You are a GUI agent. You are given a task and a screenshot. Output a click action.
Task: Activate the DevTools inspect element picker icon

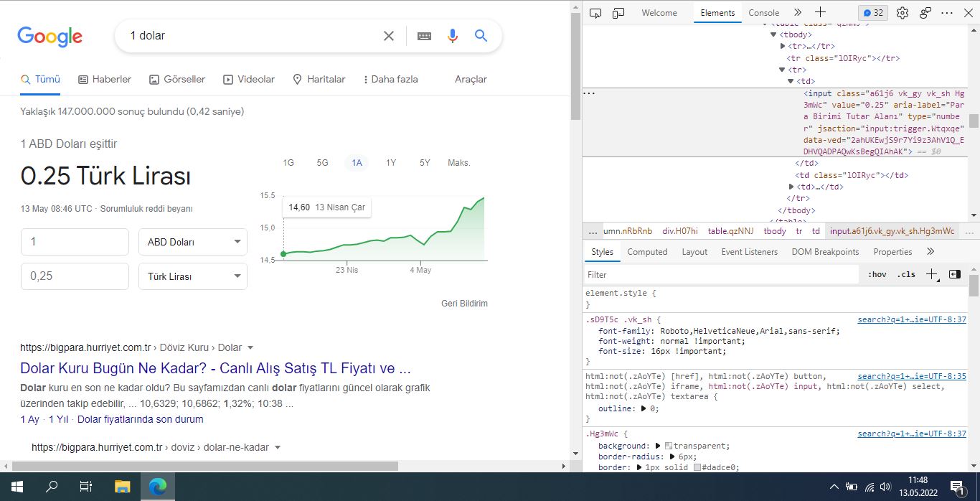(x=595, y=13)
